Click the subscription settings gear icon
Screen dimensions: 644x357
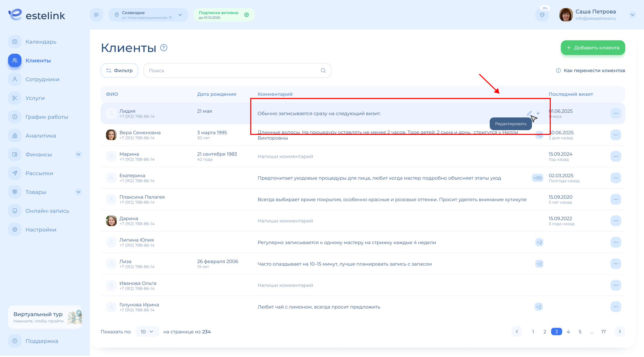point(246,15)
